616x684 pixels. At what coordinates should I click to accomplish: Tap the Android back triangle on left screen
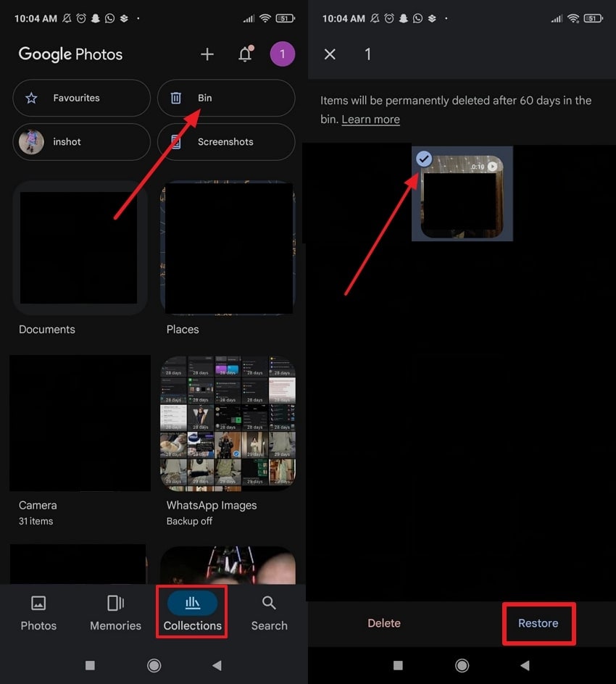point(217,665)
